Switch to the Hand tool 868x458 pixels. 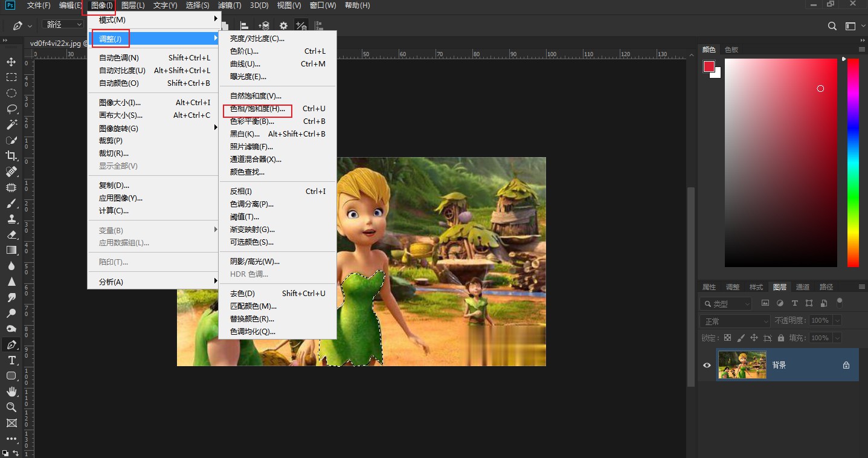[11, 392]
